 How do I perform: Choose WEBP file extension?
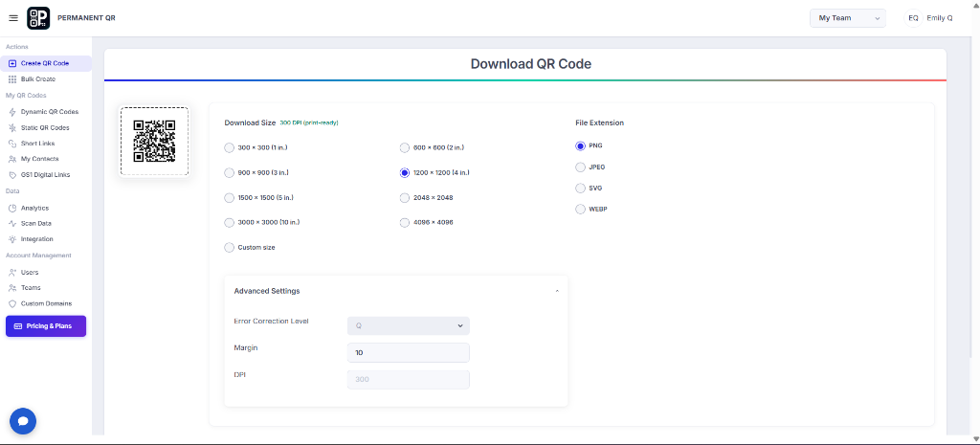click(x=581, y=210)
